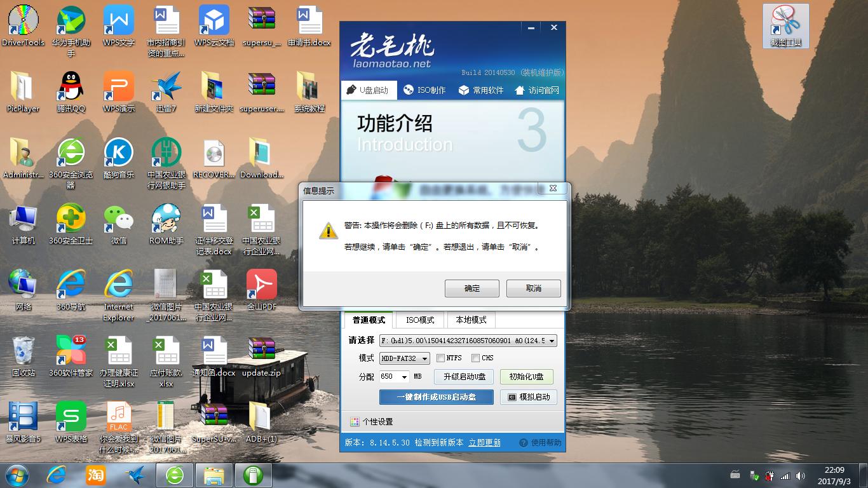Start Internet Explorer from the taskbar

click(x=56, y=475)
